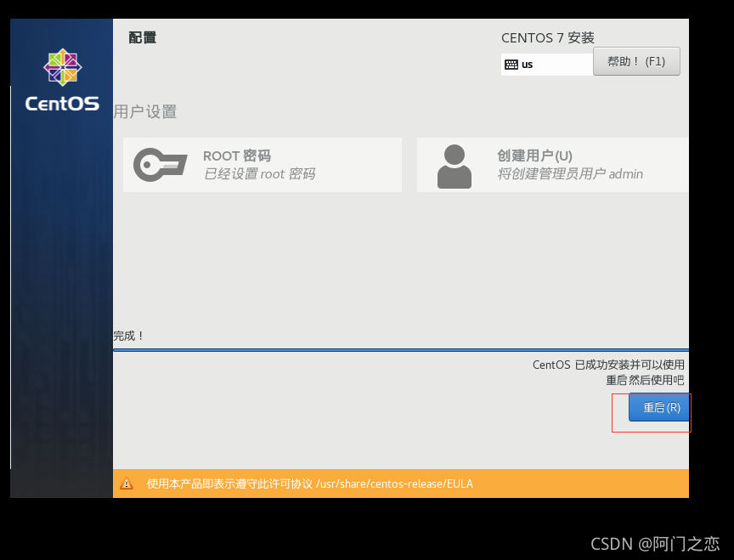Open the 创建用户(U) setting
The image size is (734, 560).
pos(552,165)
